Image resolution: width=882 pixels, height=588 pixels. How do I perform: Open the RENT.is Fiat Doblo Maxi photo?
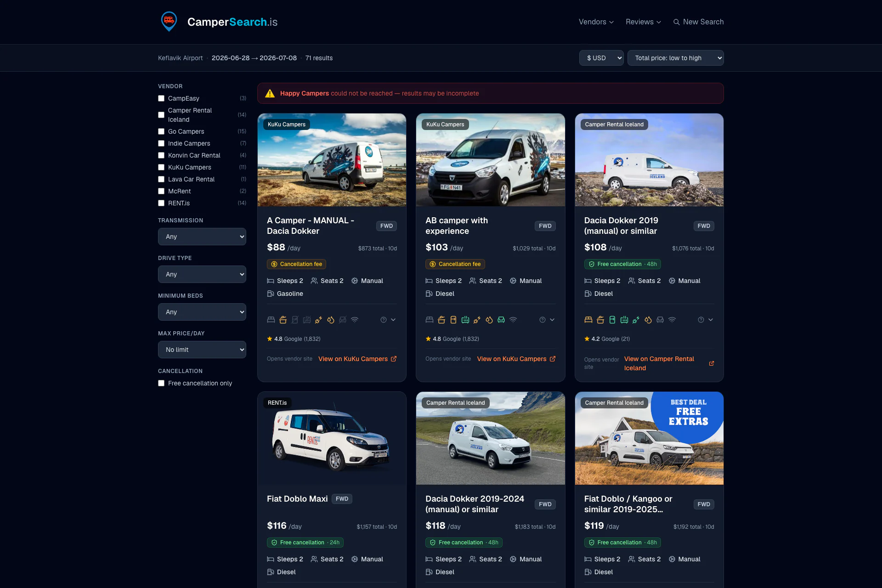332,438
